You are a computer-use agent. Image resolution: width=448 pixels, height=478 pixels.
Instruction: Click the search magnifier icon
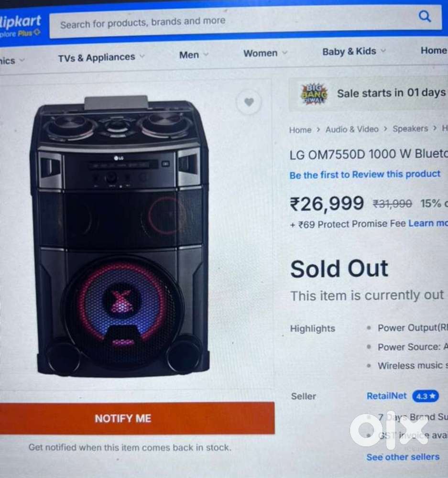coord(425,16)
